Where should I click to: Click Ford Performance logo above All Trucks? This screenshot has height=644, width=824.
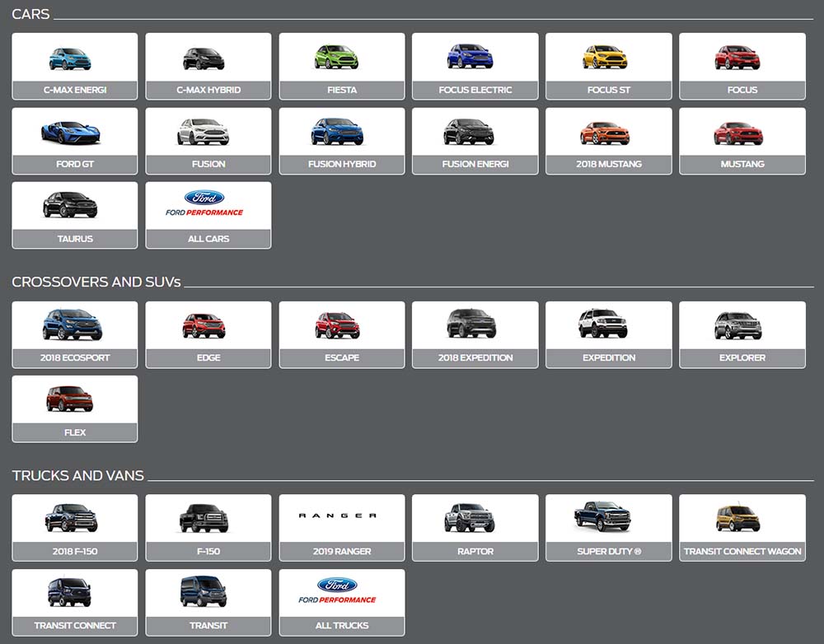(337, 591)
